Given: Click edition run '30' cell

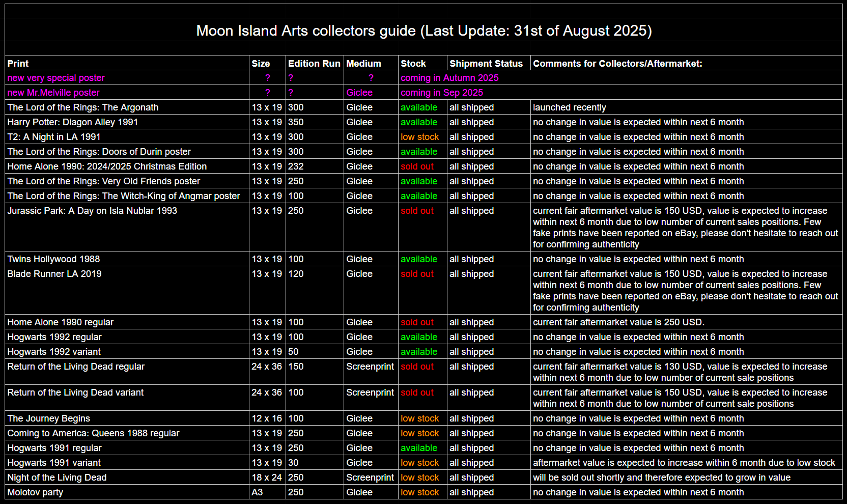Looking at the screenshot, I should [x=293, y=463].
